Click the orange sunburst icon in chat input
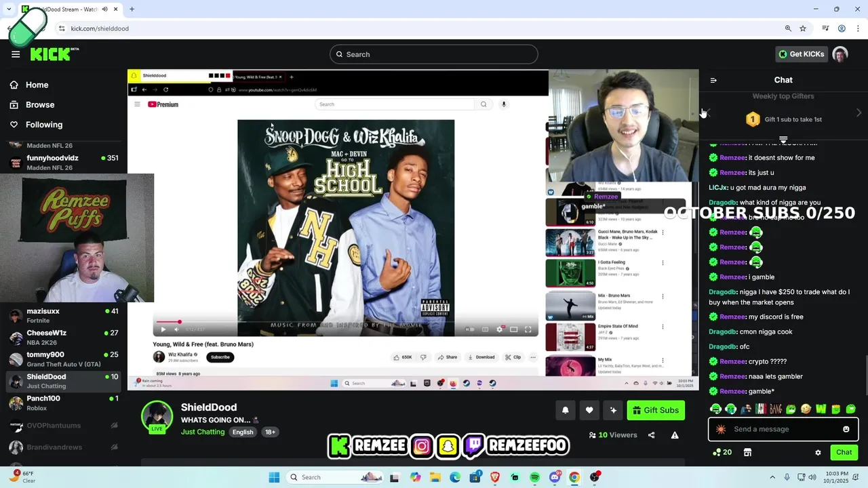This screenshot has width=868, height=488. click(x=721, y=429)
